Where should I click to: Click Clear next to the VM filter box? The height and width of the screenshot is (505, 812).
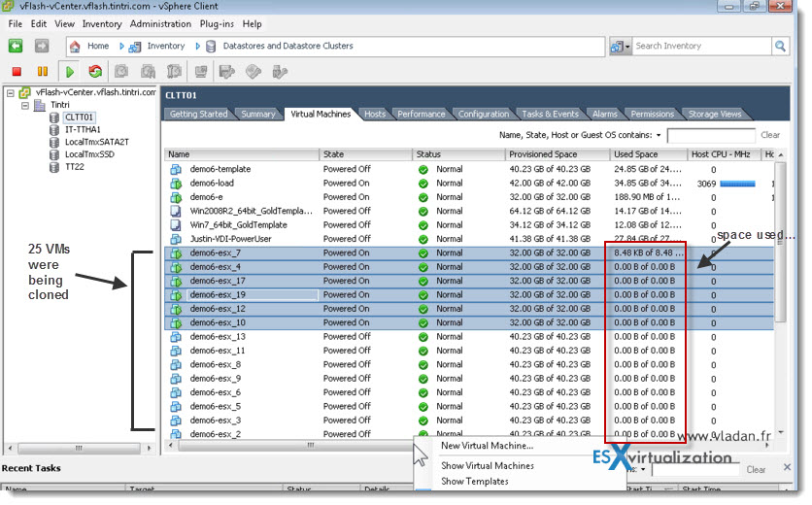pos(770,135)
